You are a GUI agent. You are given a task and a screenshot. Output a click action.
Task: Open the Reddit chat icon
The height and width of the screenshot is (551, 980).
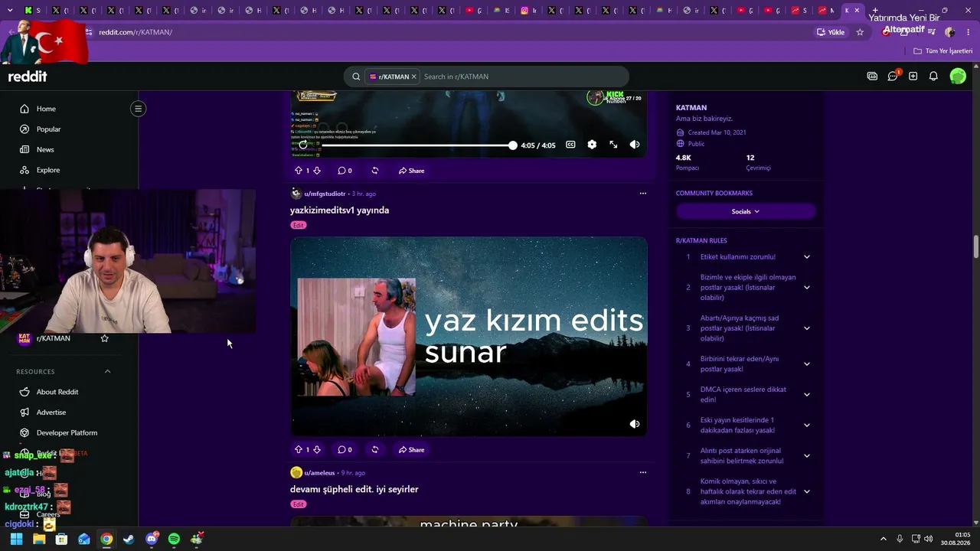pos(893,77)
